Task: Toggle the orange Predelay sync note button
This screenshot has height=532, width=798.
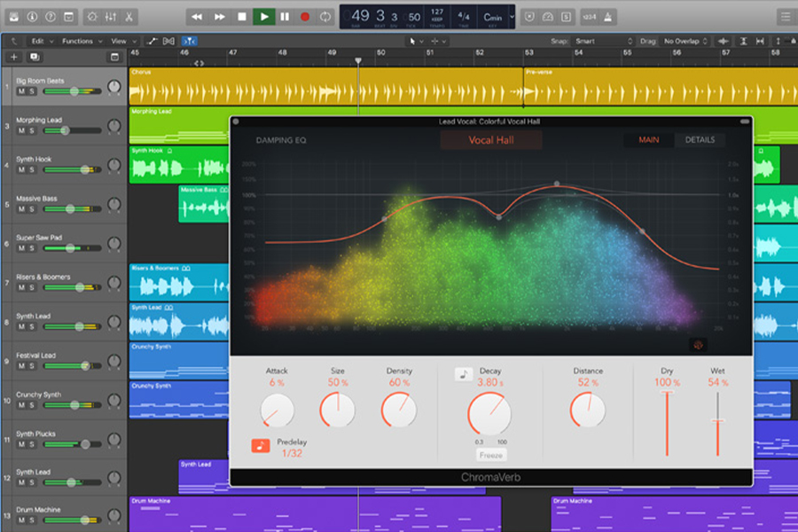Action: click(x=261, y=446)
